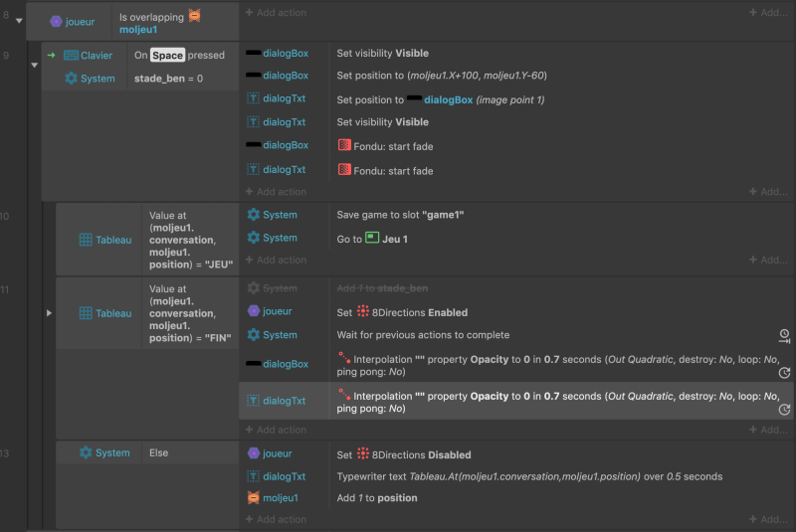Image resolution: width=796 pixels, height=532 pixels.
Task: Click the Typewriter text action for dialogTxt
Action: [x=529, y=476]
